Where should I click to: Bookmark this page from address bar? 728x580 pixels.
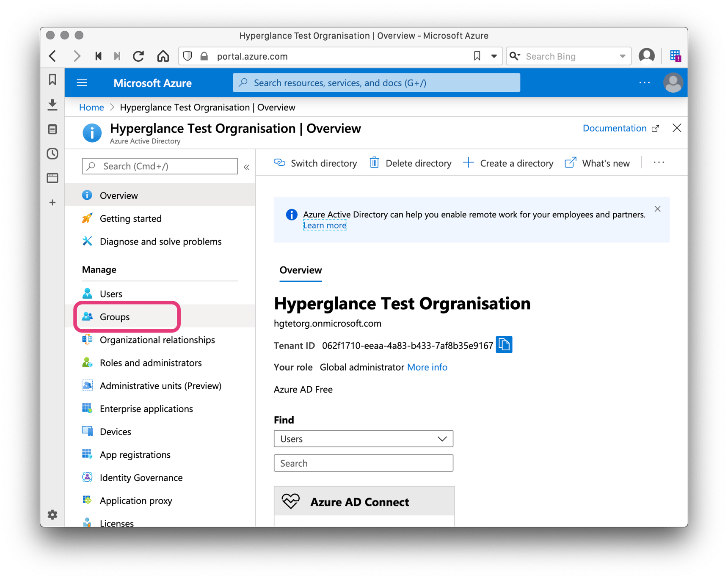click(477, 56)
